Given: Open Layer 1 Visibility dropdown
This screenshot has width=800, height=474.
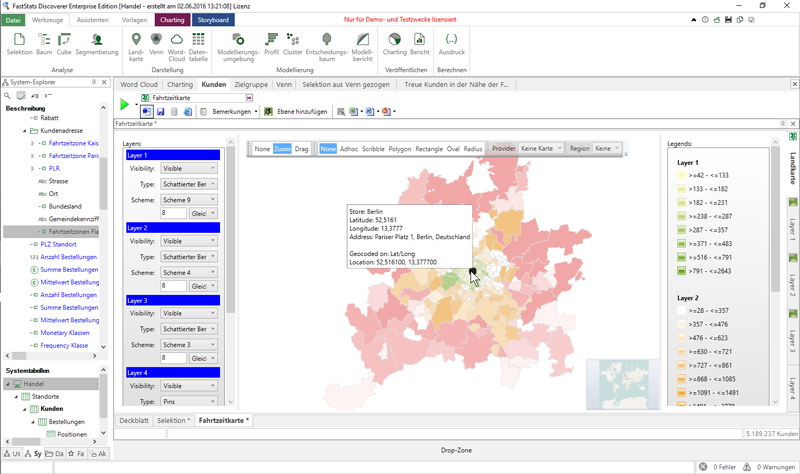Looking at the screenshot, I should tap(188, 169).
